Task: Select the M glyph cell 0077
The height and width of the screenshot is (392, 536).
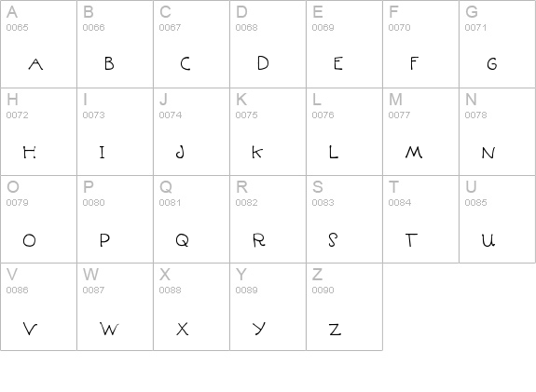Action: [x=420, y=132]
